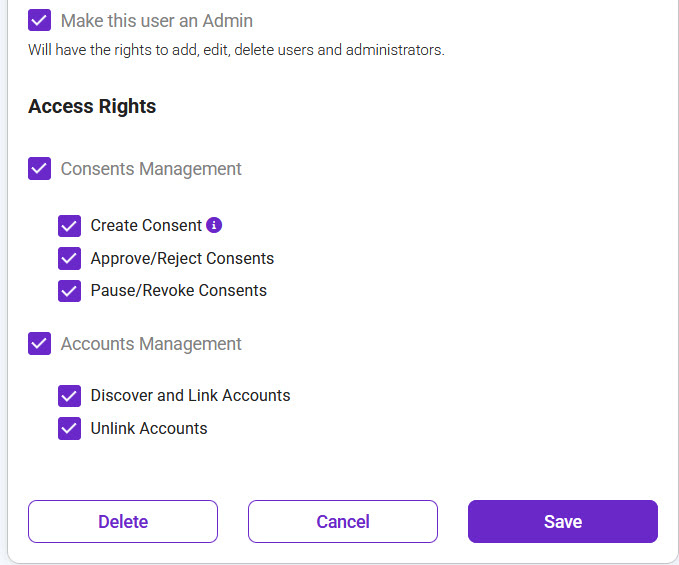The width and height of the screenshot is (679, 565).
Task: Toggle the Unlink Accounts checkbox
Action: 69,428
